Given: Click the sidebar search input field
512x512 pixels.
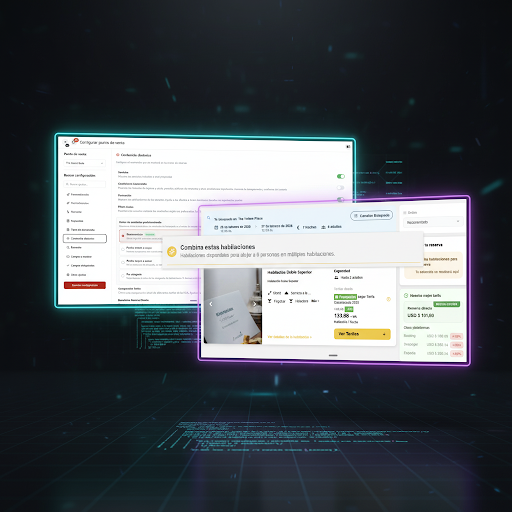Looking at the screenshot, I should [84, 184].
